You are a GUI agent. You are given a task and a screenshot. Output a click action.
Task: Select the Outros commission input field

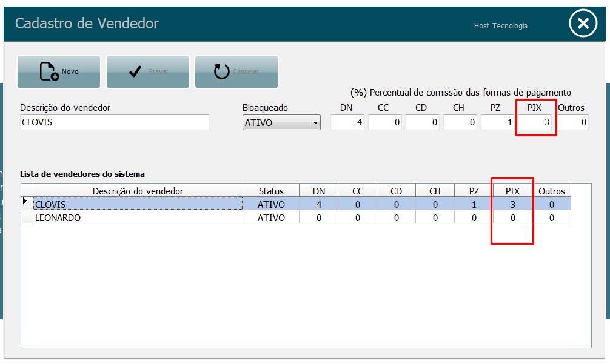point(572,123)
